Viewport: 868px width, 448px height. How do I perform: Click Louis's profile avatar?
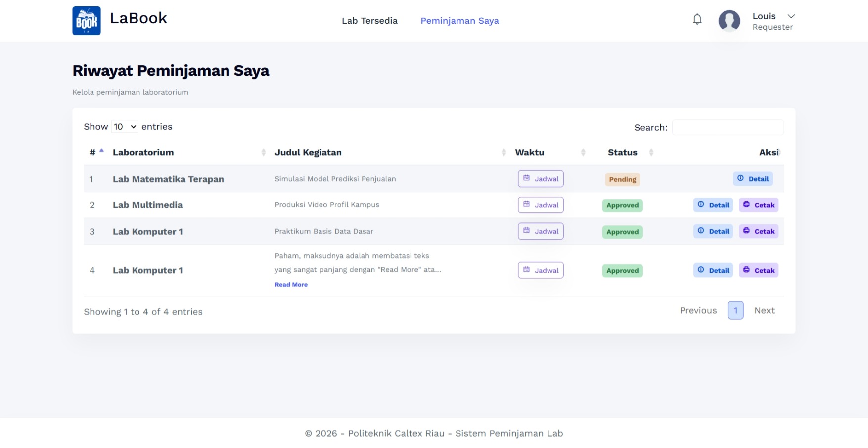pyautogui.click(x=730, y=21)
